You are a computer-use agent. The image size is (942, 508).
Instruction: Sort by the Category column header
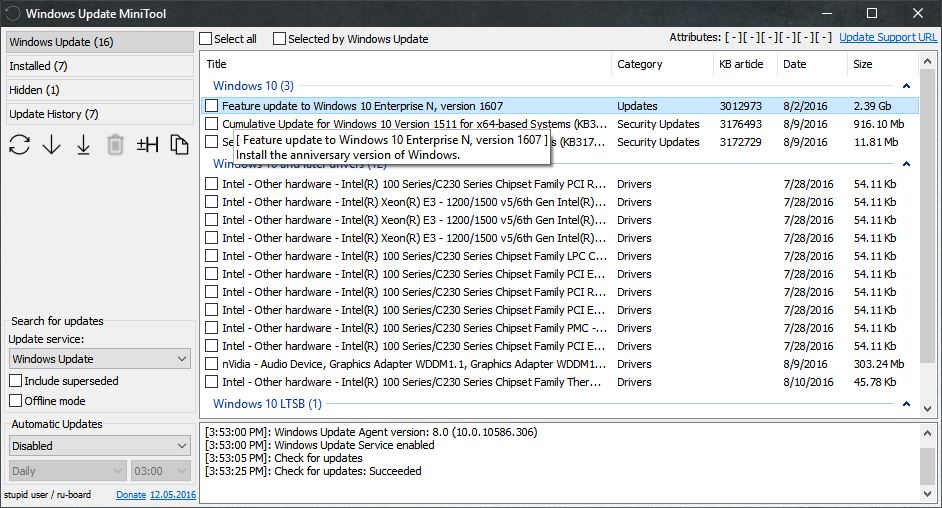click(663, 64)
